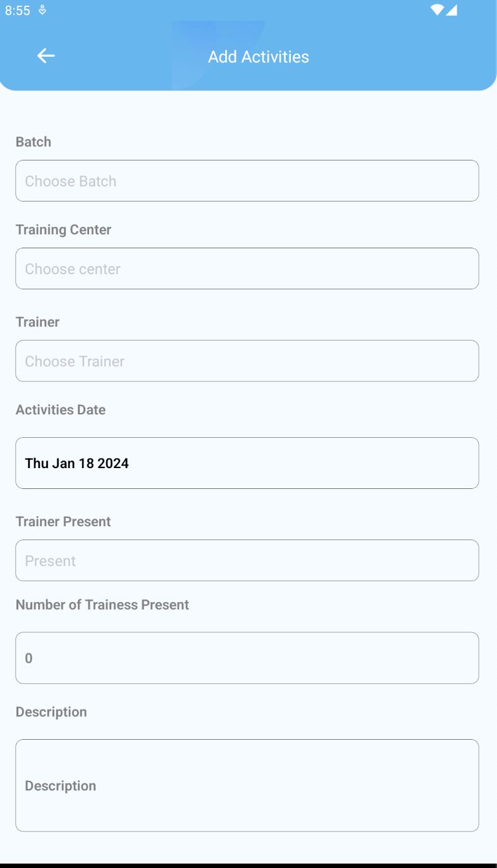Open the date picker showing Thu Jan 18 2024
The width and height of the screenshot is (497, 868).
click(x=247, y=463)
